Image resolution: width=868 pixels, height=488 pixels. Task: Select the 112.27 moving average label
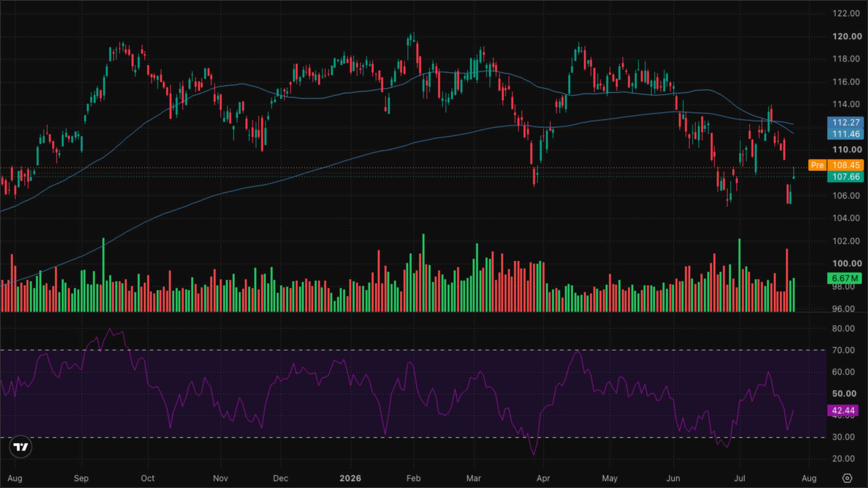[846, 122]
